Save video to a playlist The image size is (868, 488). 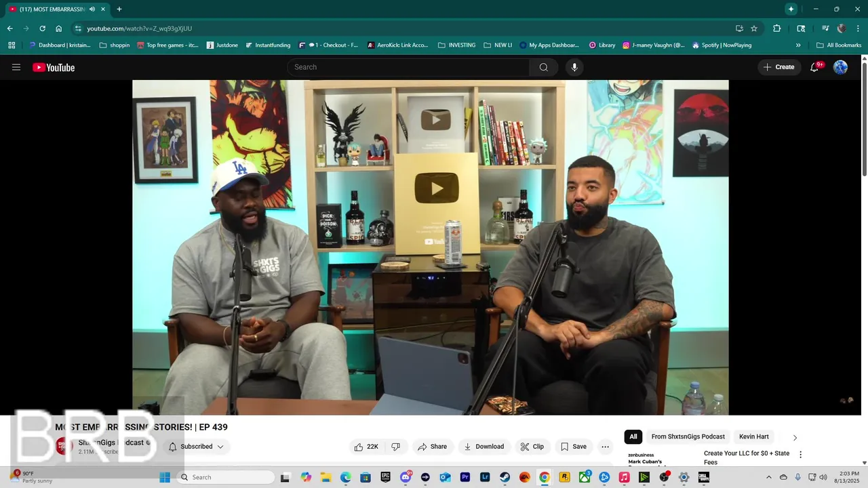tap(574, 447)
